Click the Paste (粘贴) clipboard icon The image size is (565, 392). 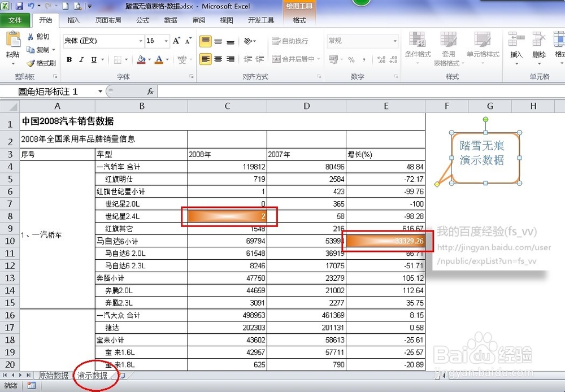click(x=14, y=40)
